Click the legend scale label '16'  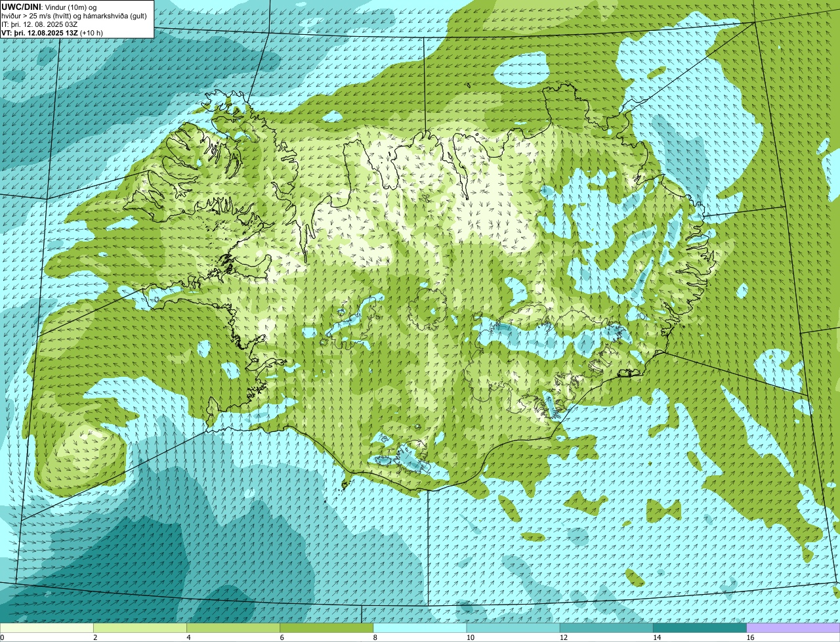[x=749, y=637]
